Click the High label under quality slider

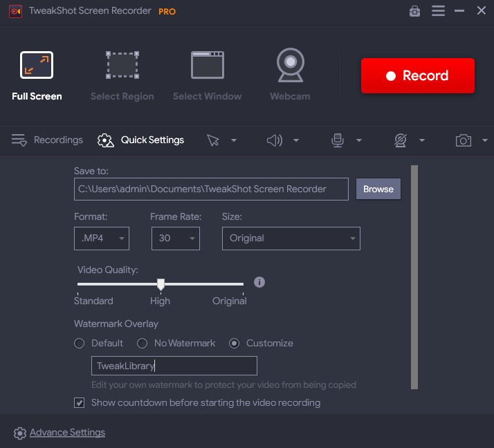[160, 301]
